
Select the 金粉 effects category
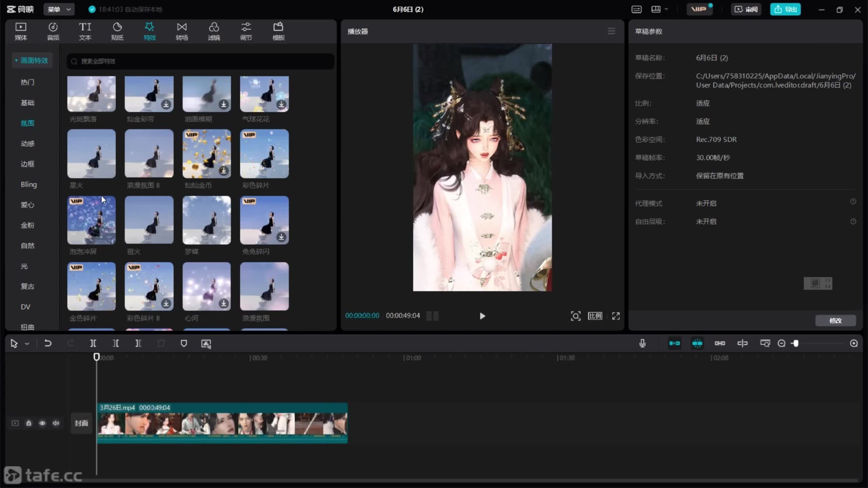(27, 225)
